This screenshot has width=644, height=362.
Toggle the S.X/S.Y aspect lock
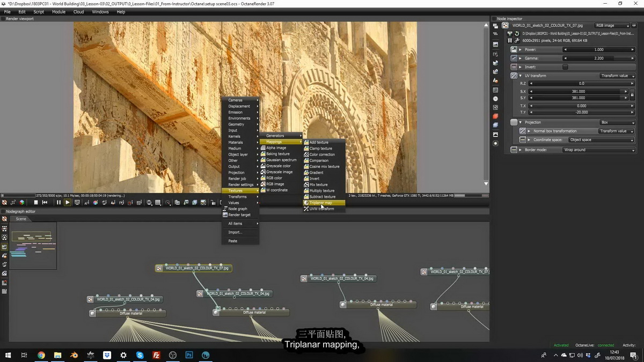[x=632, y=94]
